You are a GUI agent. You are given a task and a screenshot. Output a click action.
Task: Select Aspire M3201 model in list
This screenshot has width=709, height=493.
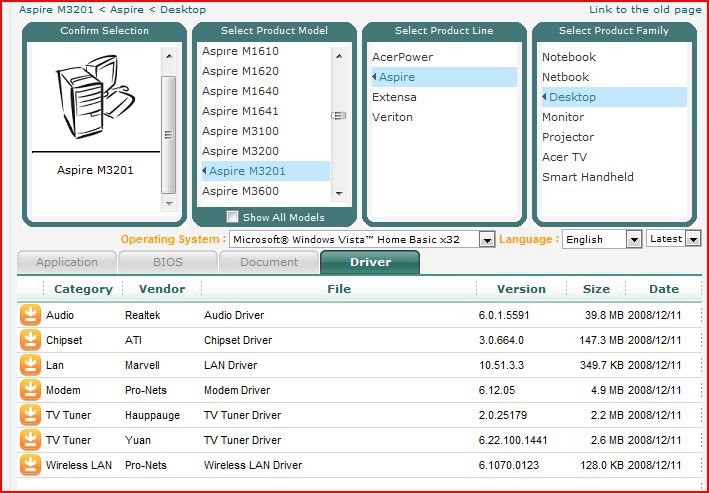point(266,171)
